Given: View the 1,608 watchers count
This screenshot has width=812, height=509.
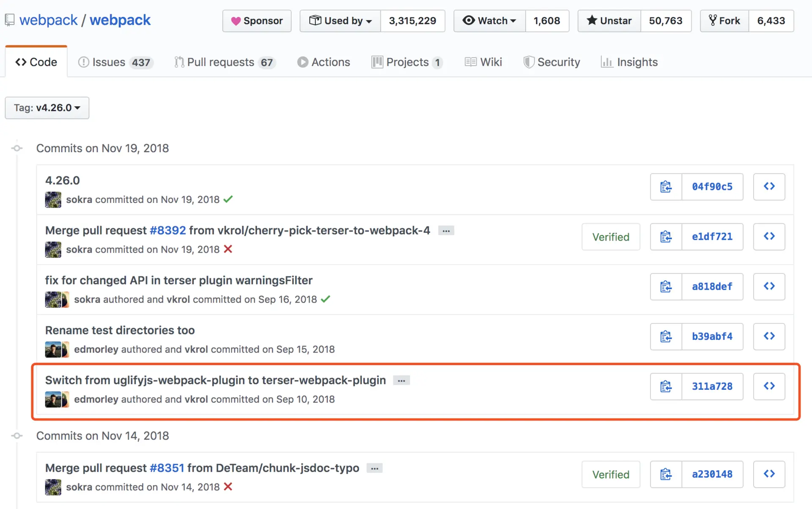Looking at the screenshot, I should 547,21.
